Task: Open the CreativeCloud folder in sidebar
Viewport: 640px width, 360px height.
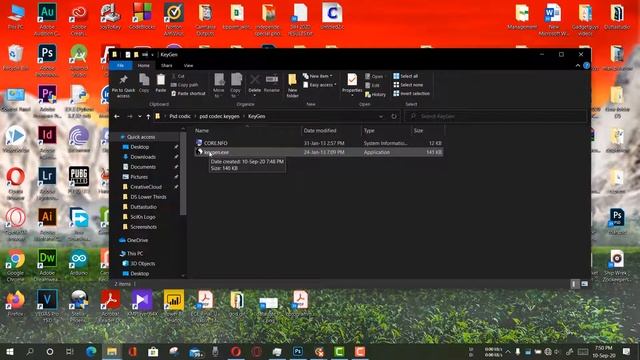Action: [146, 187]
